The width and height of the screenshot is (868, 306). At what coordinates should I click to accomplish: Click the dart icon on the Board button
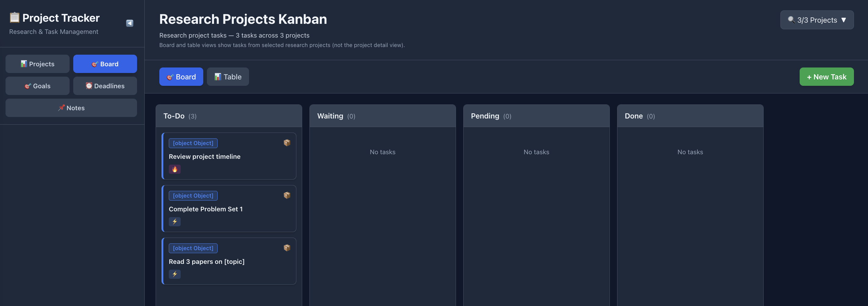(94, 64)
